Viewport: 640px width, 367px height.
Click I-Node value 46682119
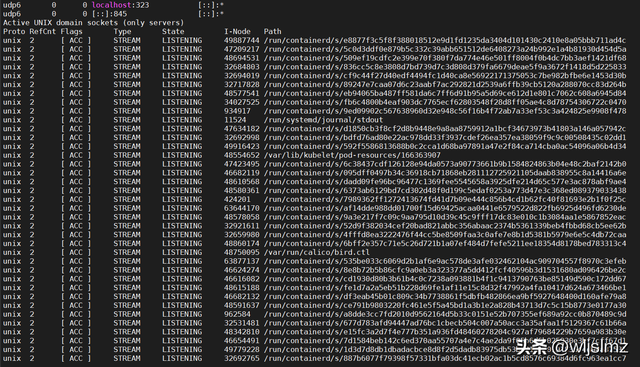point(242,173)
